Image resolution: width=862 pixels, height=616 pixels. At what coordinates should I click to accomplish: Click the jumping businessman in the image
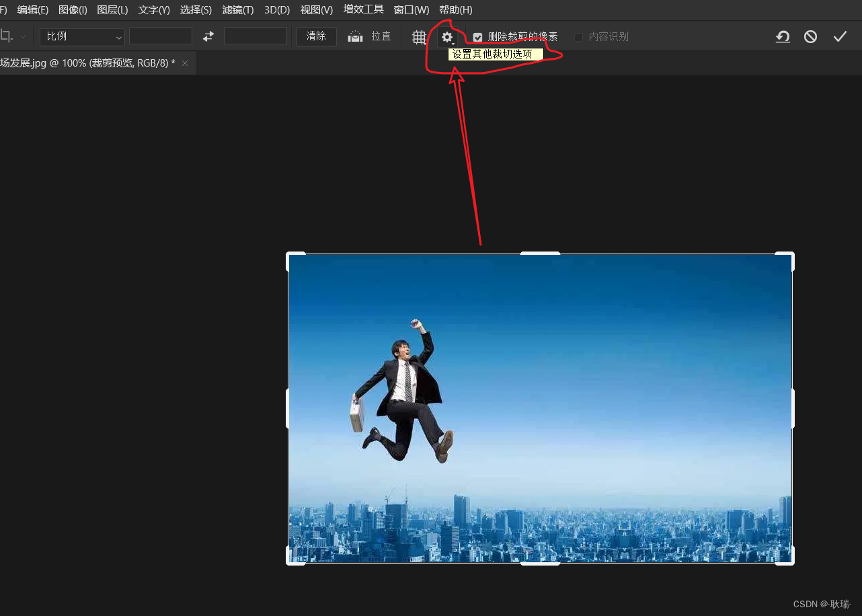tap(403, 390)
